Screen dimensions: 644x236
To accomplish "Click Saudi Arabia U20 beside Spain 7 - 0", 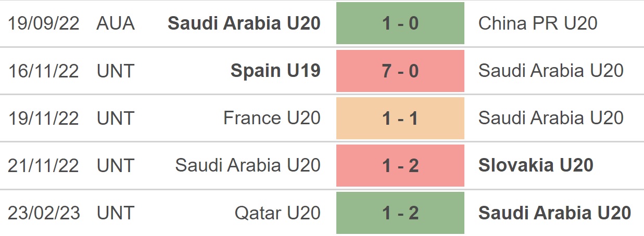I will pyautogui.click(x=551, y=71).
